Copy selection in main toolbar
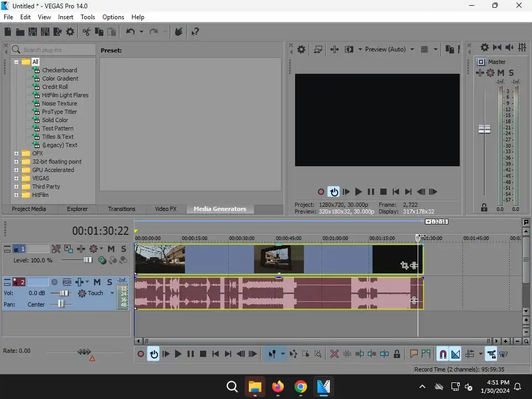Image resolution: width=532 pixels, height=399 pixels. click(x=99, y=32)
